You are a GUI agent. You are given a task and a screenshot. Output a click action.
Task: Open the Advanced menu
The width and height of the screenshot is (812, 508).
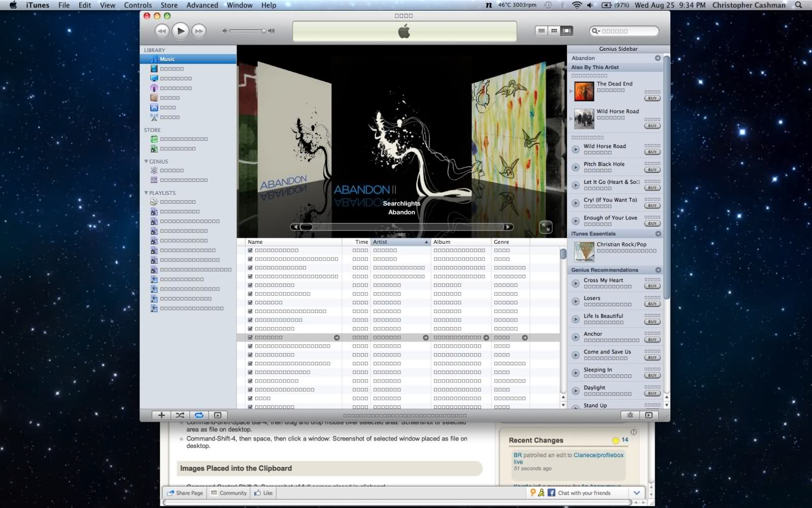tap(202, 5)
